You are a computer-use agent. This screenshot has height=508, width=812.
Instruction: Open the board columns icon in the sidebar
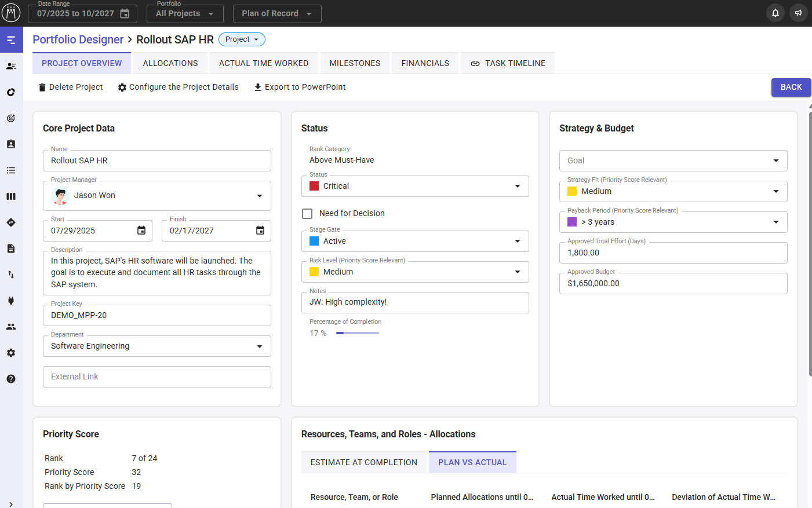coord(11,196)
